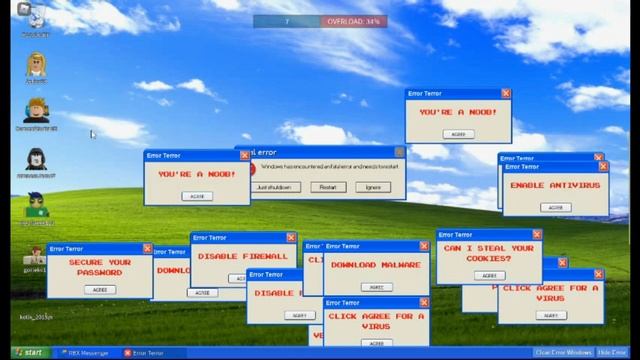Screen dimensions: 640x360
Task: Close YOU'RE A NOOB popup not overlapping others
Action: [x=506, y=93]
